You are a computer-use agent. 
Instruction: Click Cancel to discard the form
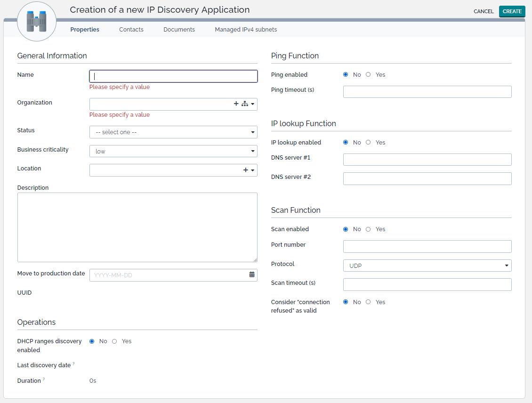click(484, 11)
